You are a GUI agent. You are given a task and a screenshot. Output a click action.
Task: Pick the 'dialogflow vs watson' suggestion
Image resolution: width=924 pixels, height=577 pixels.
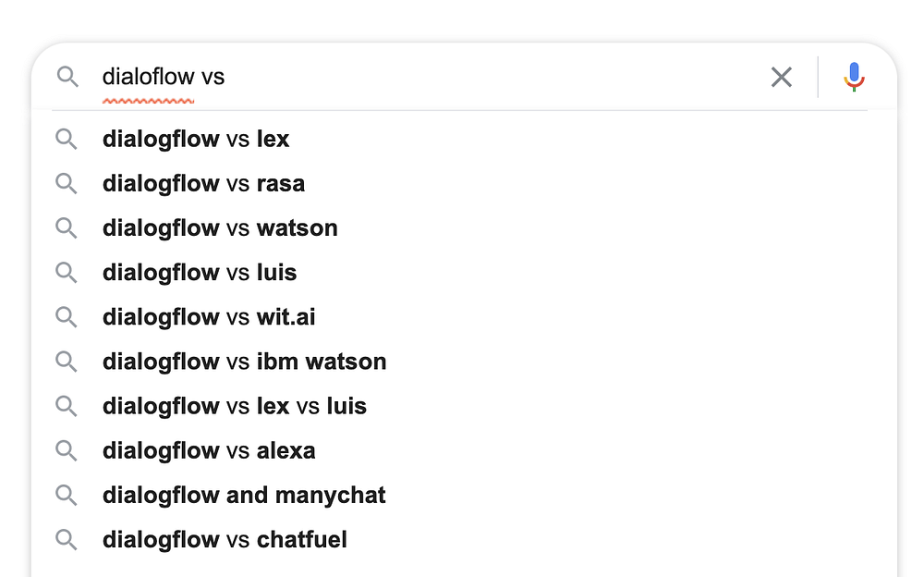[220, 228]
